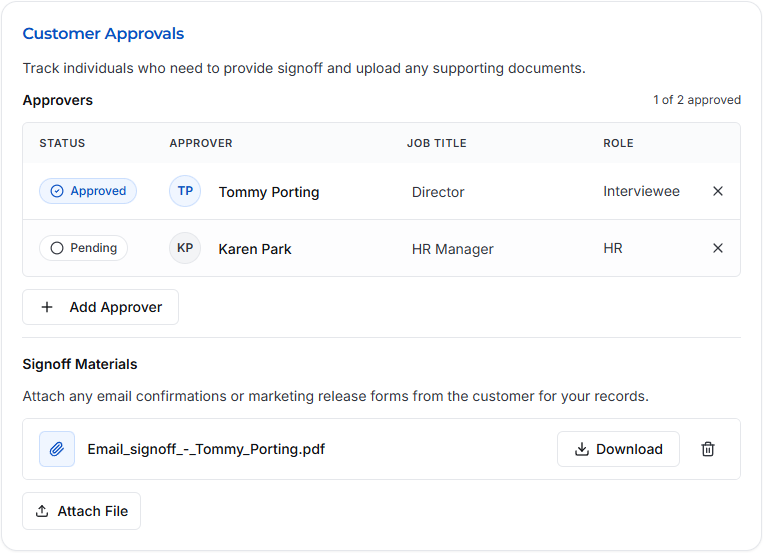The image size is (763, 553).
Task: Click the Approvers section heading
Action: point(57,100)
